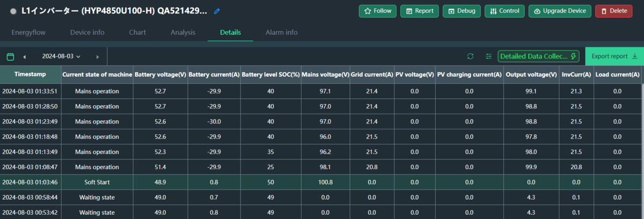Go to previous day arrow

(x=24, y=56)
